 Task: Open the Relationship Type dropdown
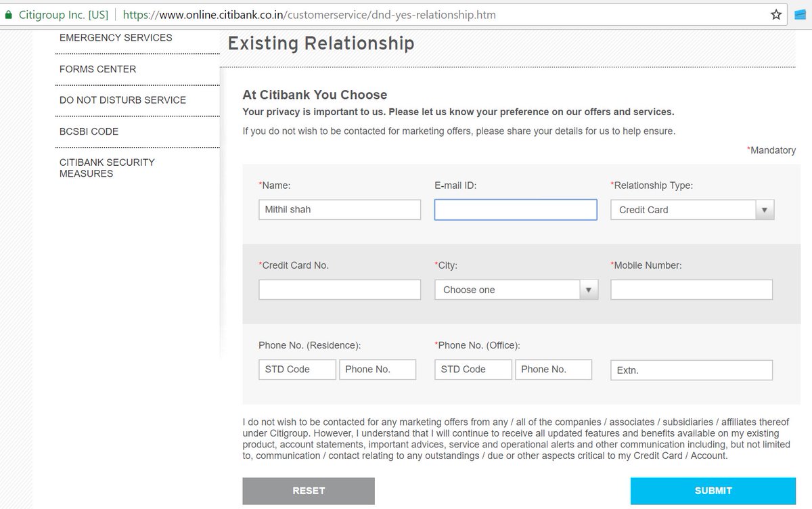(x=692, y=210)
